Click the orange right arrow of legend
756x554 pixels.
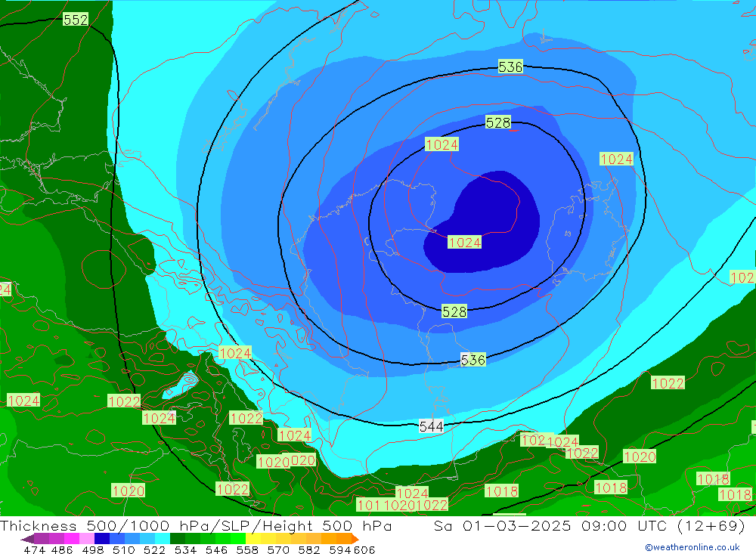coord(355,538)
